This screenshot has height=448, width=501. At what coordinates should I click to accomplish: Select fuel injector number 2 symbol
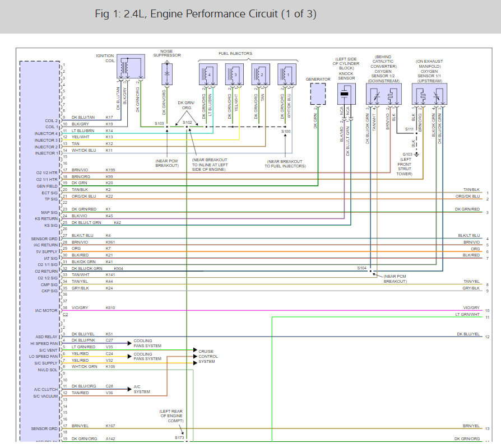[x=261, y=74]
